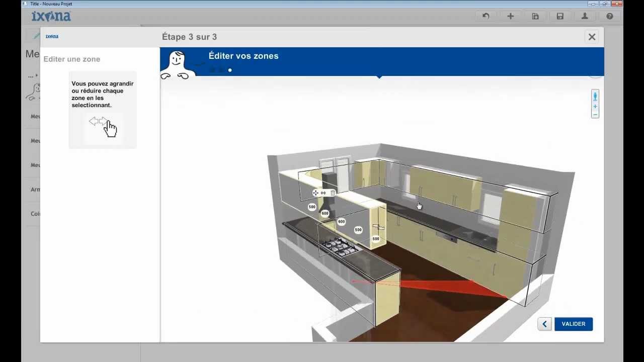The width and height of the screenshot is (644, 362).
Task: Close the Étape 3 sur 3 dialog
Action: coord(592,37)
